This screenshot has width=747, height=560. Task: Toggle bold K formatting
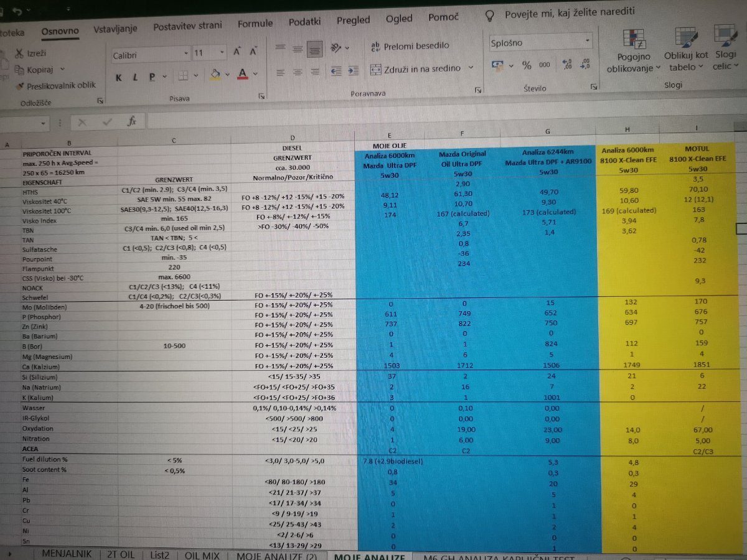[118, 78]
